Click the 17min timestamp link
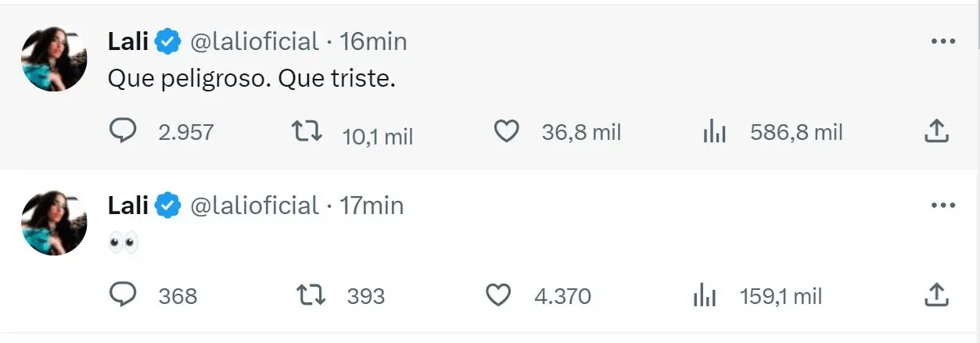 click(x=372, y=205)
